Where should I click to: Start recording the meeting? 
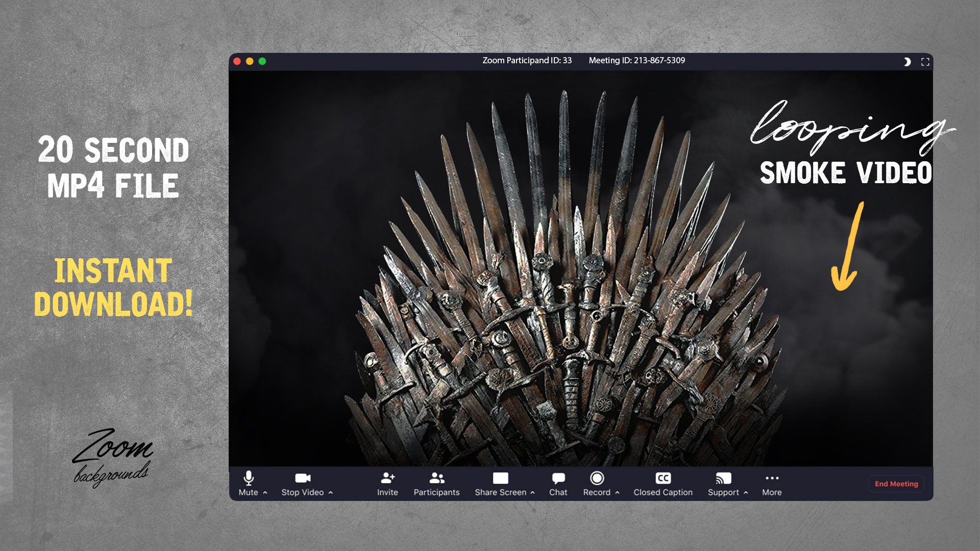tap(597, 484)
